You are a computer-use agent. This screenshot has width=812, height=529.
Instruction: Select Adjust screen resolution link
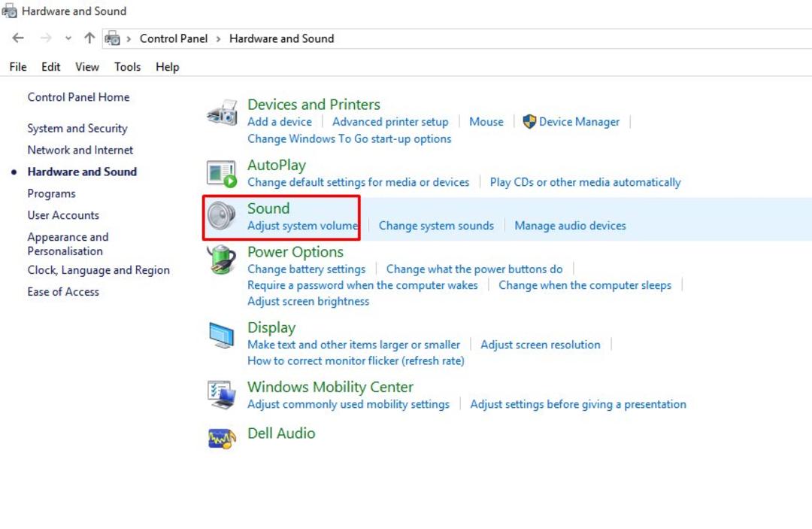[x=540, y=345]
